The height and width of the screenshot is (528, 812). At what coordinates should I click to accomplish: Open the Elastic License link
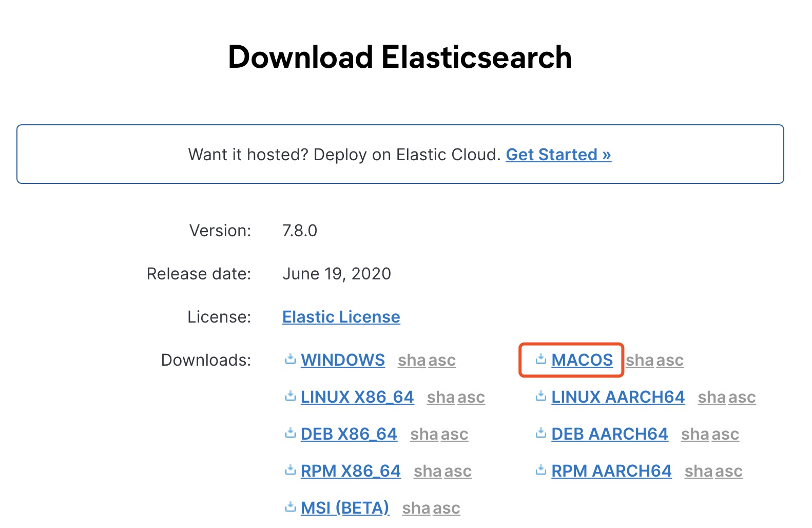tap(341, 317)
